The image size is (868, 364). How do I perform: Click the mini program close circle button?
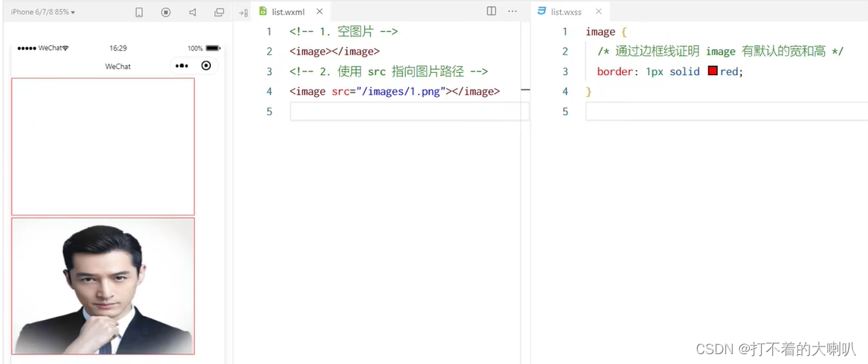point(206,66)
